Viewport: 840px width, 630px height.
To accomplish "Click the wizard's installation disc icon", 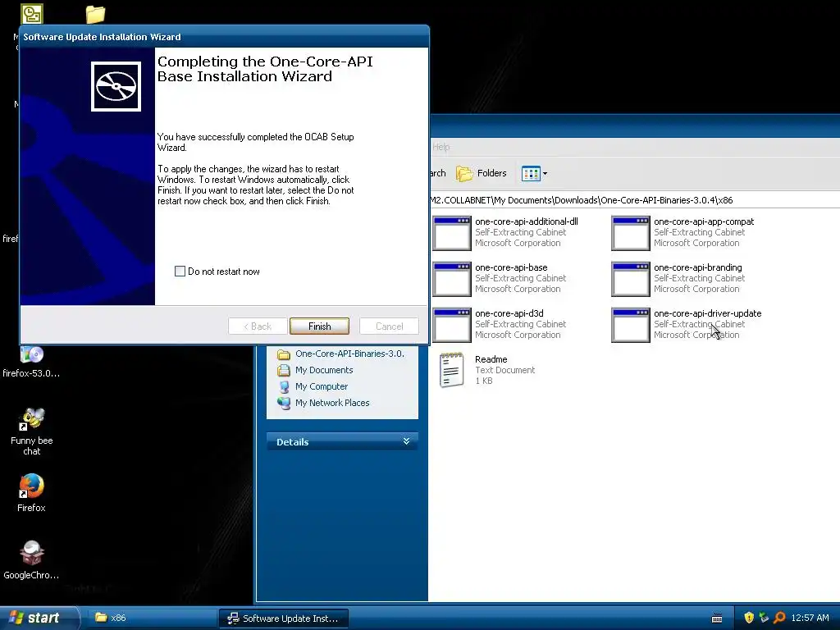I will pyautogui.click(x=116, y=86).
